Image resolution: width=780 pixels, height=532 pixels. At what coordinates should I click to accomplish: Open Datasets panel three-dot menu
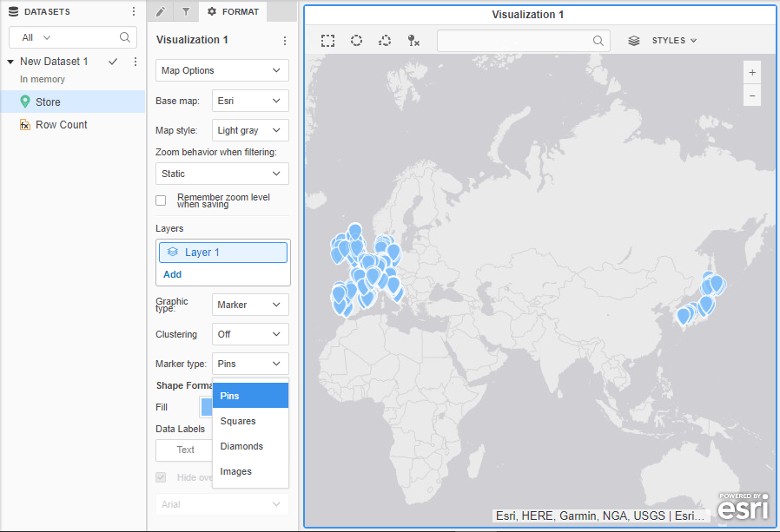(x=133, y=11)
